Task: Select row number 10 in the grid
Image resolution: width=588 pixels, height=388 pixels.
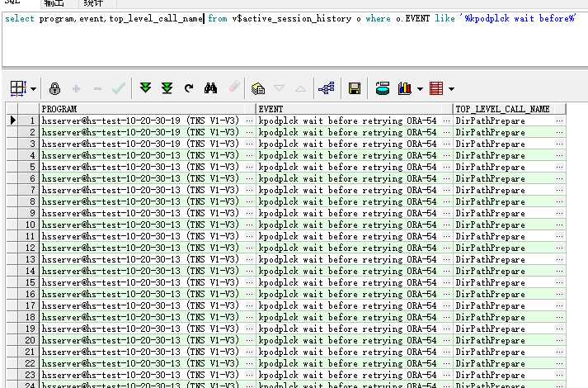Action: click(x=29, y=225)
